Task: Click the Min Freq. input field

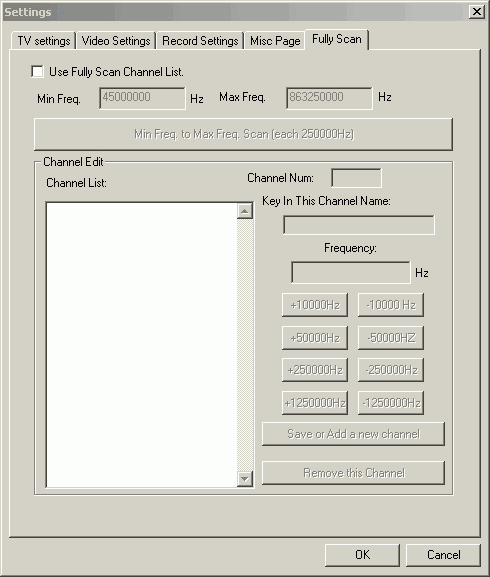Action: [x=142, y=98]
